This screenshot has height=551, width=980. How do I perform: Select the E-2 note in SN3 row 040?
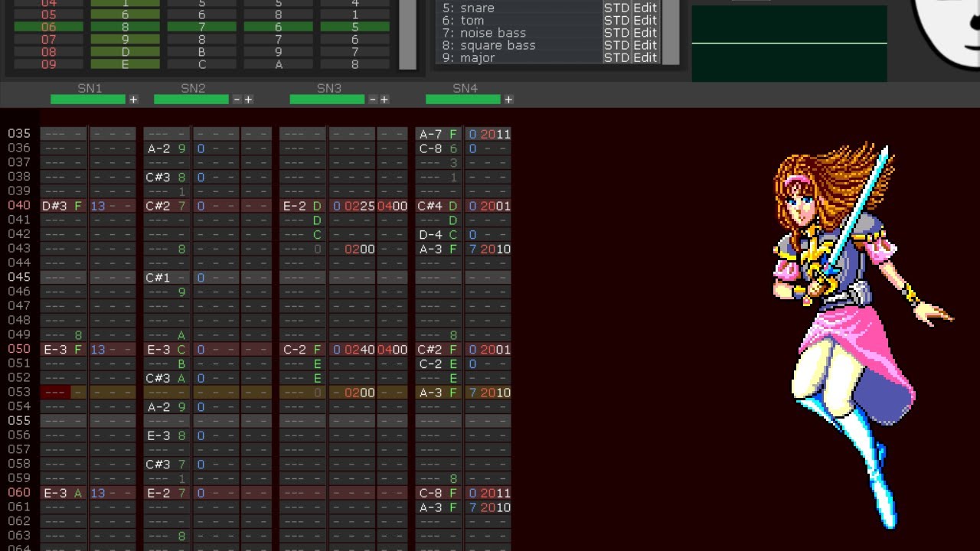pyautogui.click(x=295, y=206)
